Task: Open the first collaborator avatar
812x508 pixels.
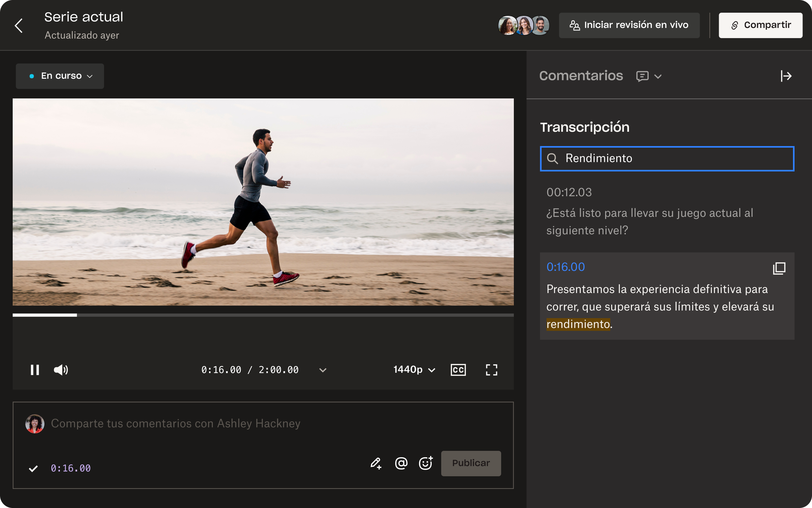Action: [x=508, y=25]
